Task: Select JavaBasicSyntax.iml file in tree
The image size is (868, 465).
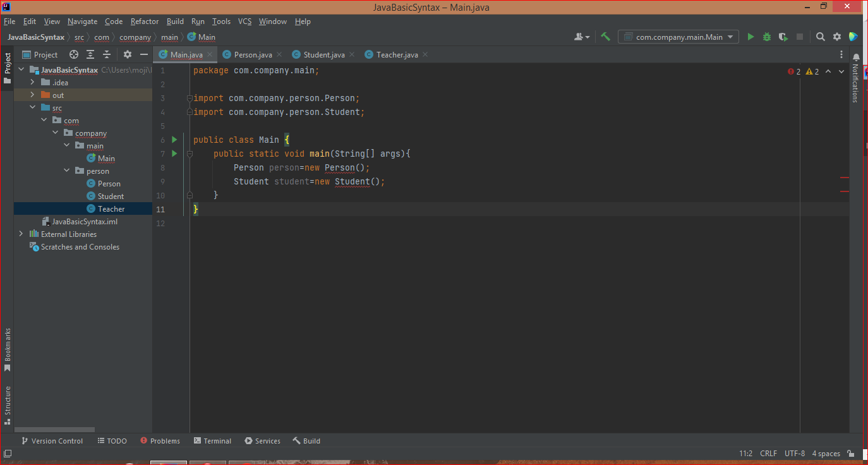Action: [x=83, y=222]
